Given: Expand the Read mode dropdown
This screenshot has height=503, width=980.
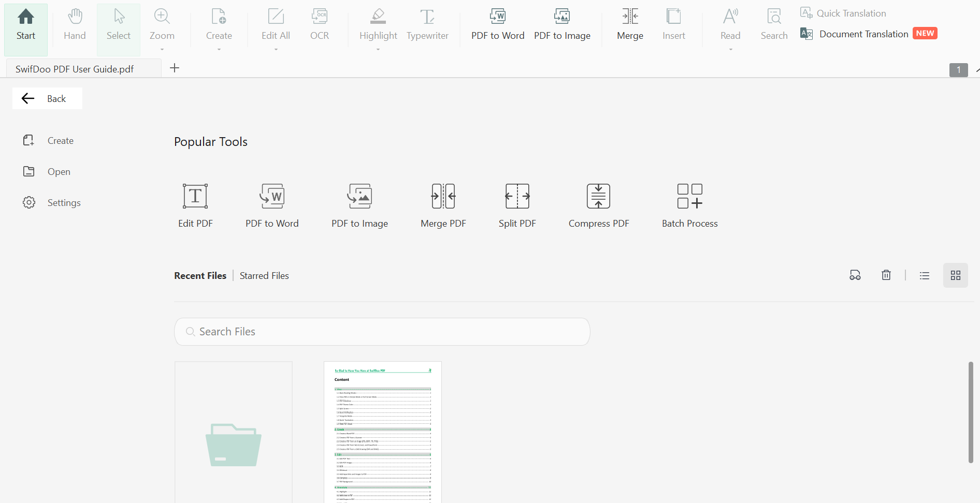Looking at the screenshot, I should [730, 49].
